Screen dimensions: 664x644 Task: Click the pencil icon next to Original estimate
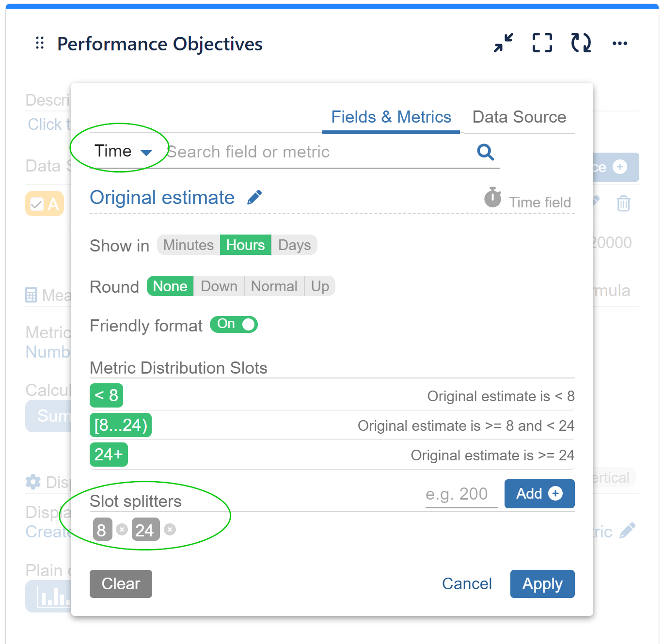coord(255,197)
